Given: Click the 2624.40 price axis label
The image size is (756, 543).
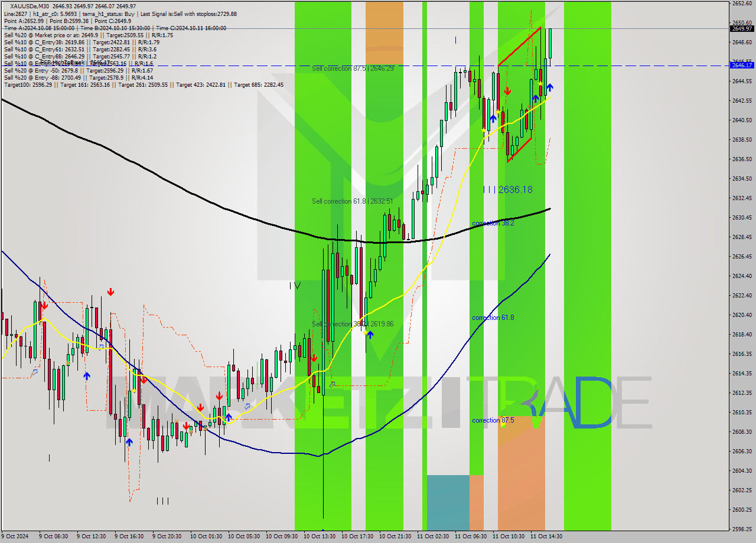Looking at the screenshot, I should click(742, 276).
